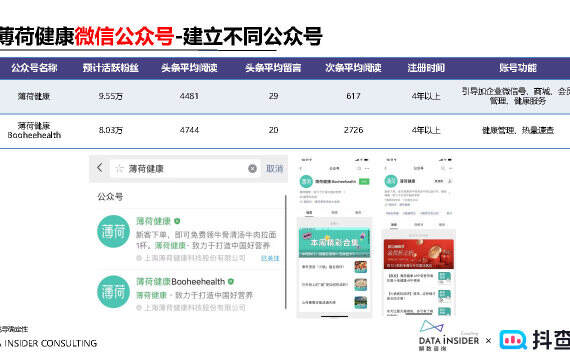
Task: Click the verified badge beside Booheehealth
Action: (x=231, y=281)
